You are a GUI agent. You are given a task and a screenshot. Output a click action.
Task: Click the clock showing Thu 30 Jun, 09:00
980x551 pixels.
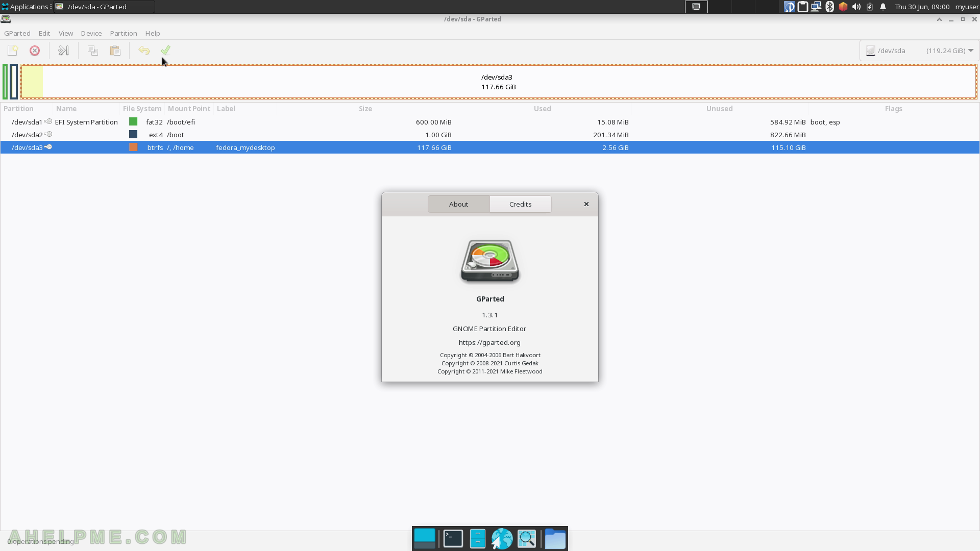pyautogui.click(x=922, y=7)
